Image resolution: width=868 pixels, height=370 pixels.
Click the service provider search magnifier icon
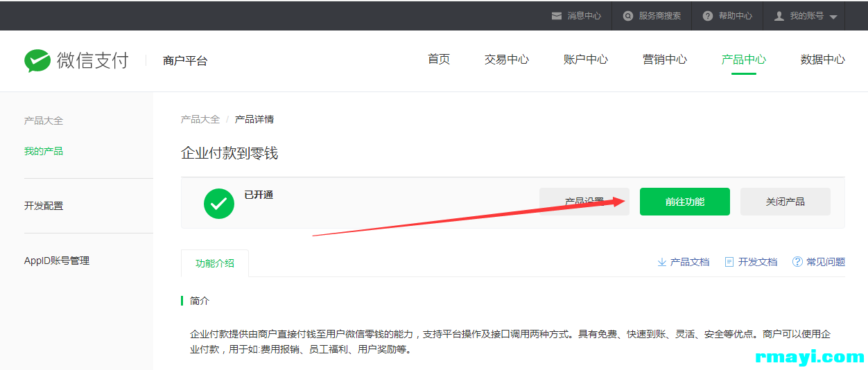tap(628, 16)
